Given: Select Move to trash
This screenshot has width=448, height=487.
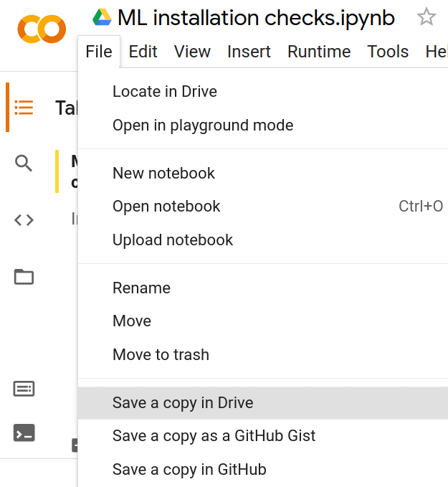Looking at the screenshot, I should [x=263, y=354].
